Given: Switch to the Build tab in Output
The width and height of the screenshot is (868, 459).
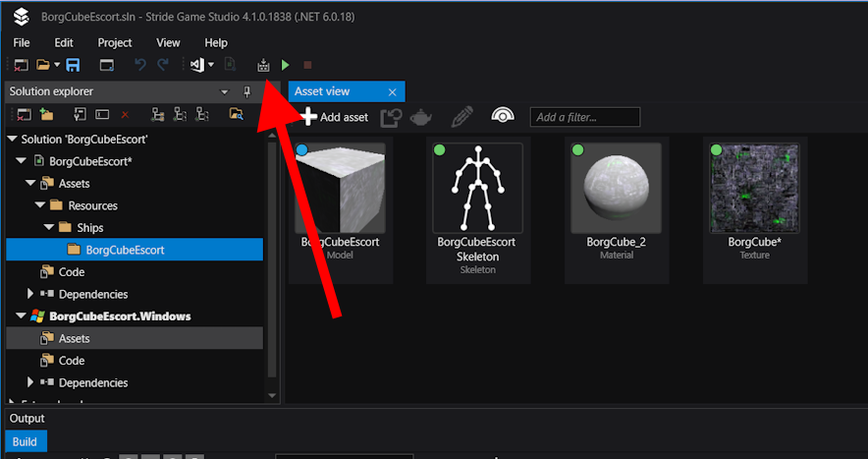Looking at the screenshot, I should [25, 442].
